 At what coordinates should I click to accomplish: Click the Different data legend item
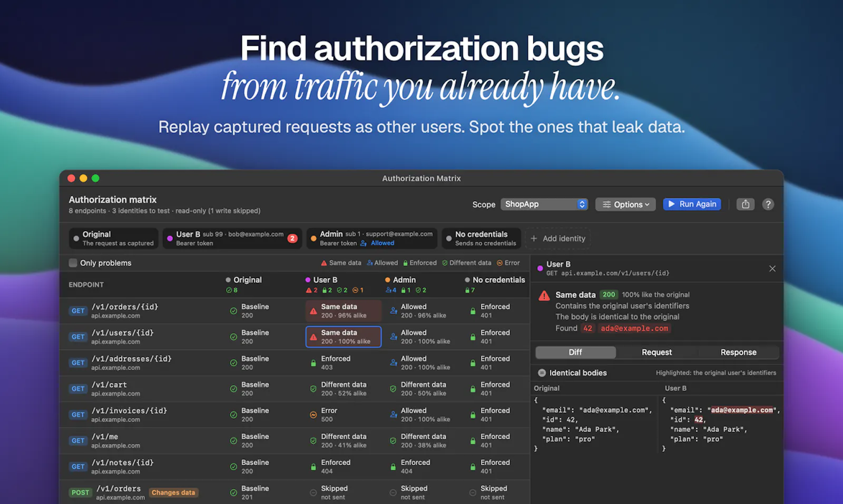click(466, 263)
